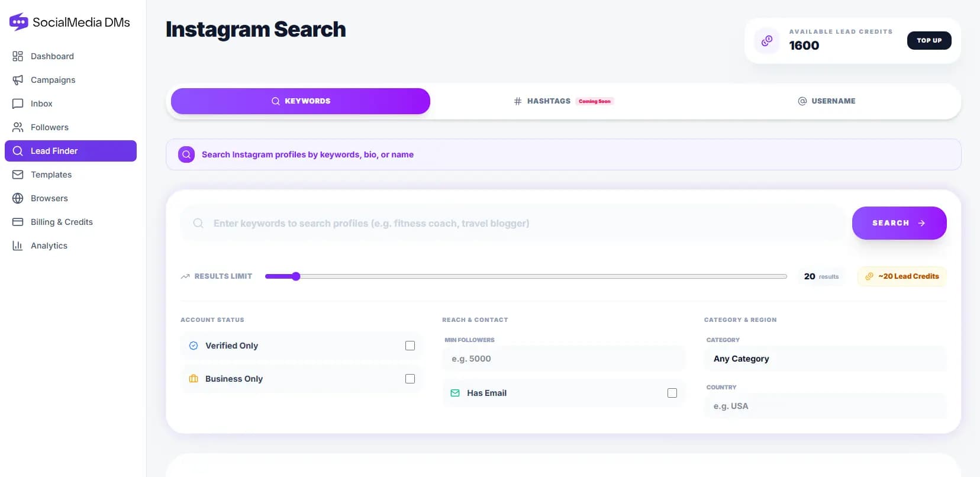
Task: Click the Has Email envelope icon
Action: pos(455,393)
